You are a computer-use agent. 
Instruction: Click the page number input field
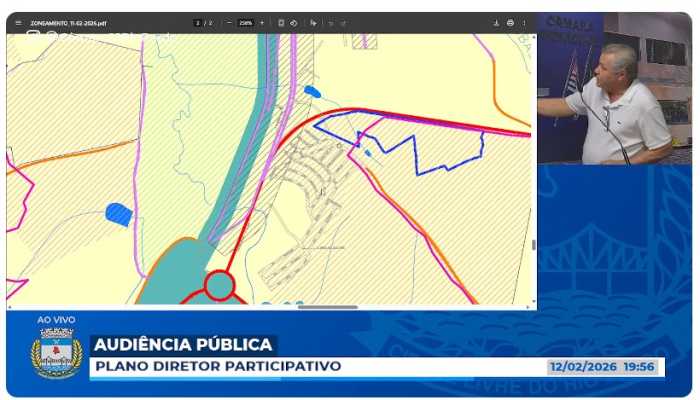click(198, 23)
